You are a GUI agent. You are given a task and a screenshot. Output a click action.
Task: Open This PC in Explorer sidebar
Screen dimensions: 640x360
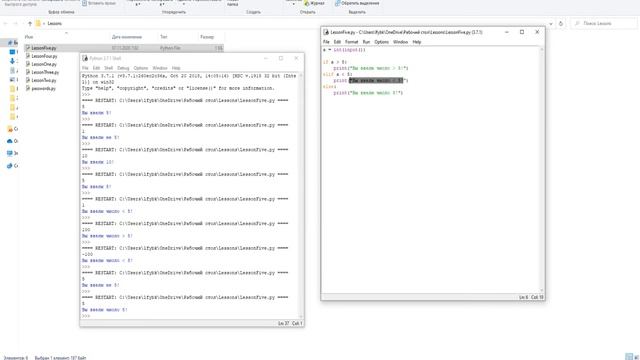click(x=12, y=153)
